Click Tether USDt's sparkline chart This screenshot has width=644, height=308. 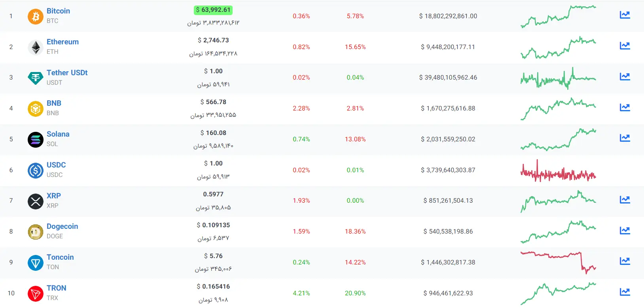click(x=558, y=78)
